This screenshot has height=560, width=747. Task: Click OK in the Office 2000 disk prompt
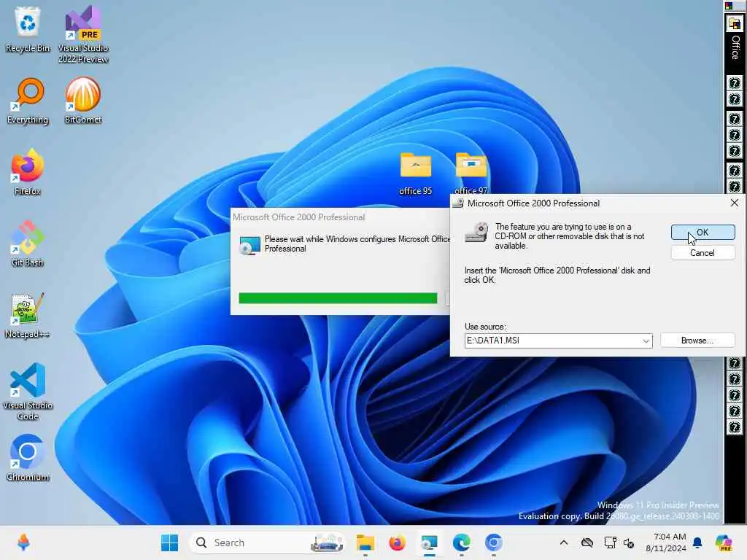click(703, 233)
